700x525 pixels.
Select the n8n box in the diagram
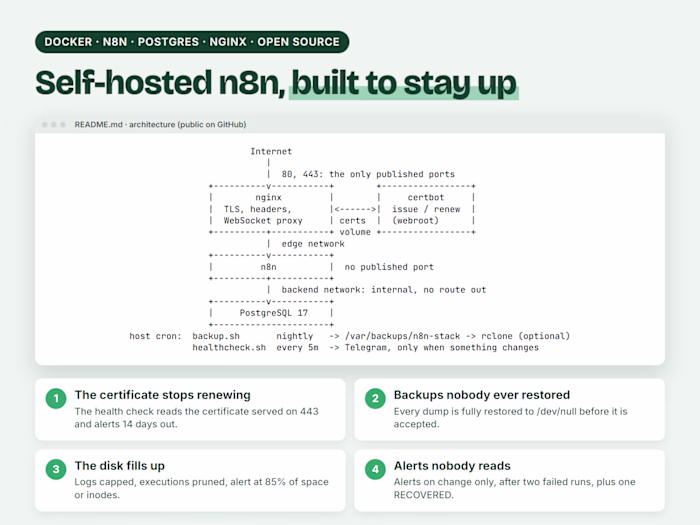[271, 267]
